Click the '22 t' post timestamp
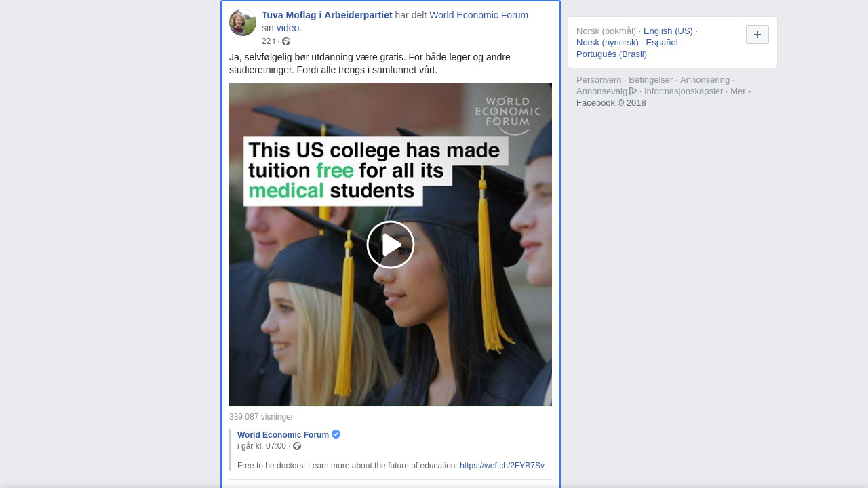The width and height of the screenshot is (868, 488). pyautogui.click(x=269, y=41)
